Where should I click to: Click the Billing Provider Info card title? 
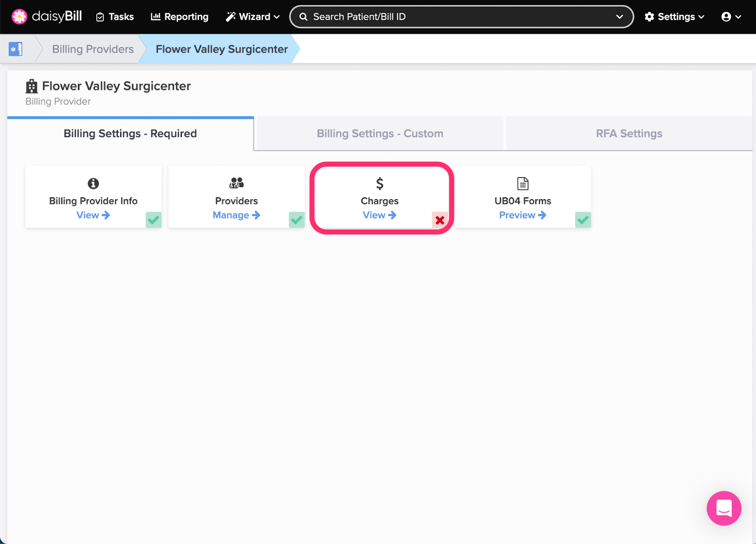(x=94, y=201)
